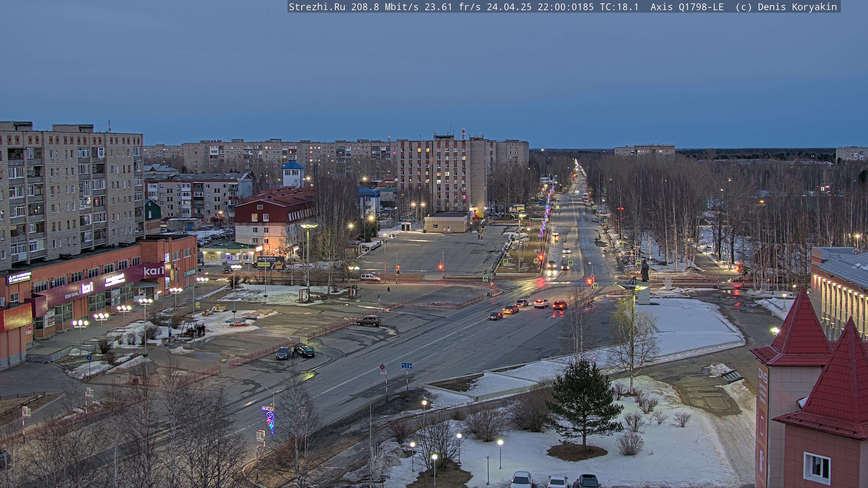The image size is (868, 488).
Task: Click the Axis Q1798-LE camera model text
Action: 687,7
